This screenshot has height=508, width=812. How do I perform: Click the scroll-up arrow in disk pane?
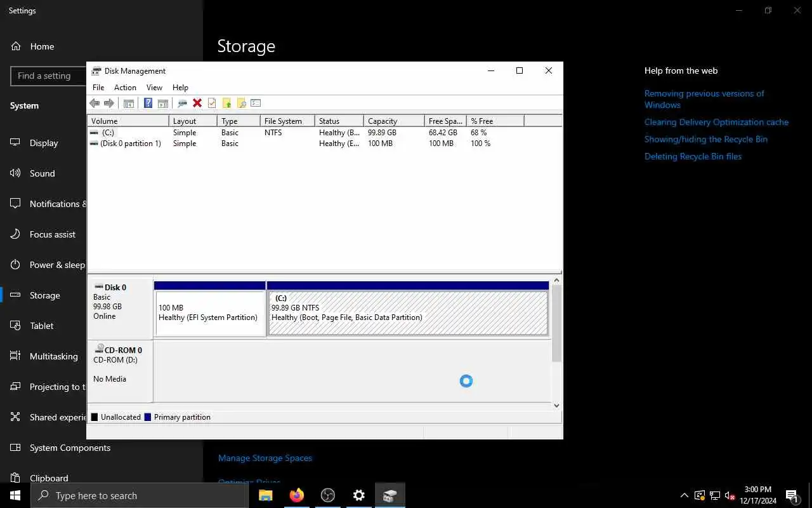(x=556, y=280)
